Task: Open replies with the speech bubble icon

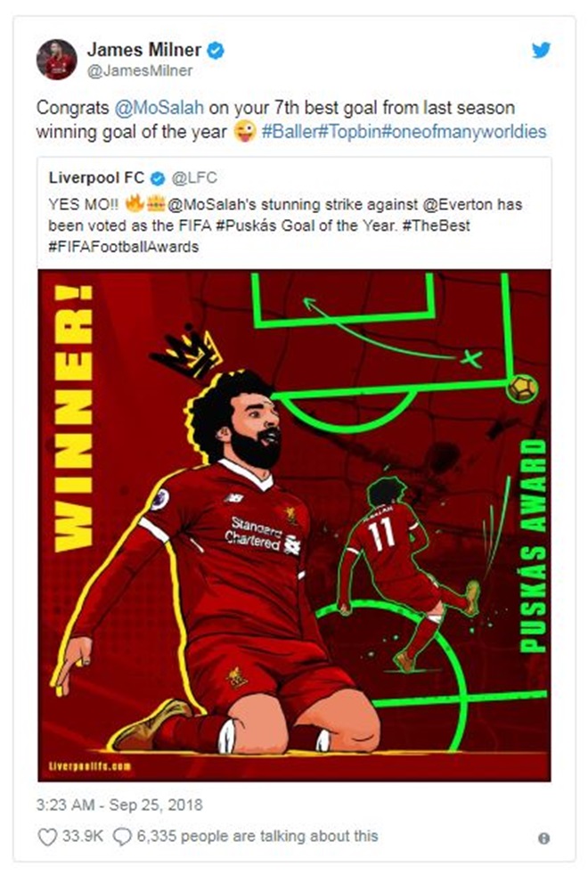Action: point(122,837)
